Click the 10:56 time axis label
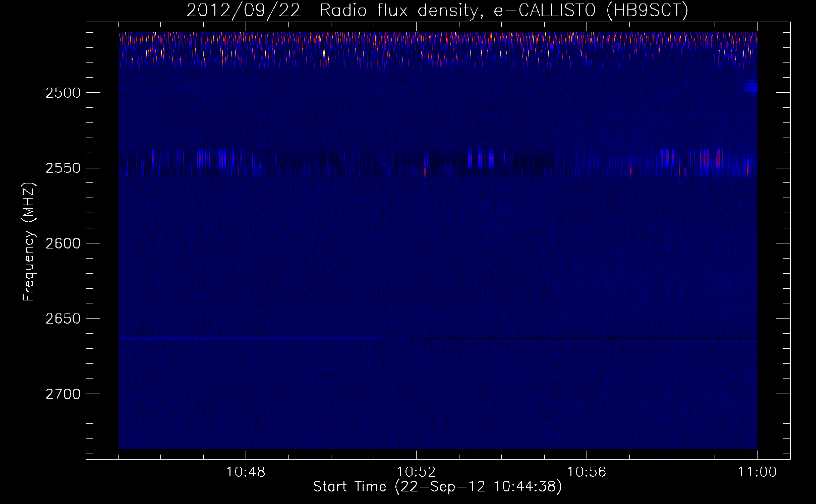Screen dimensions: 816x504 pyautogui.click(x=587, y=472)
